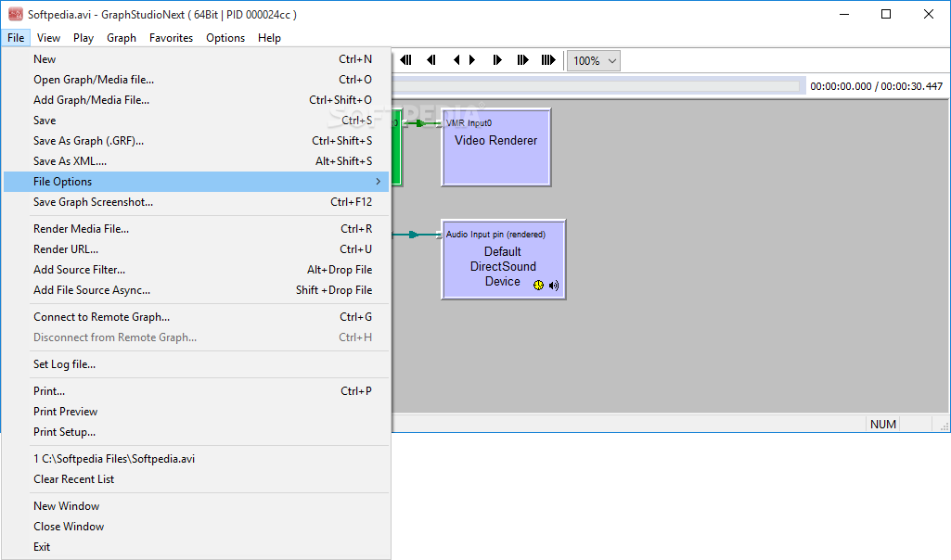Open the Favorites menu

tap(171, 38)
